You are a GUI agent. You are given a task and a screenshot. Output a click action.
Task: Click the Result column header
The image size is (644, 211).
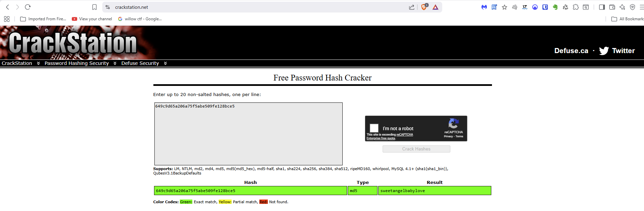click(x=434, y=182)
